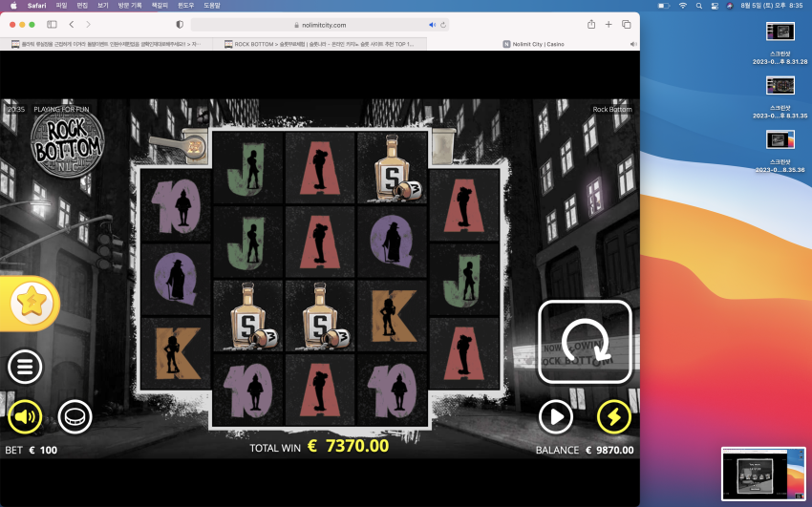Go forward in Safari history
The image size is (812, 507).
coord(88,24)
